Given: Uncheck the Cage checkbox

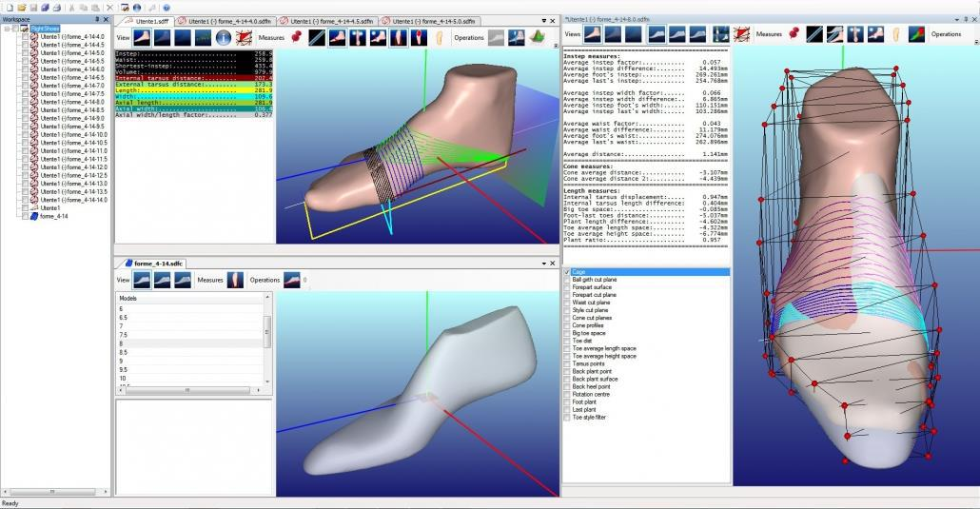Looking at the screenshot, I should click(567, 272).
